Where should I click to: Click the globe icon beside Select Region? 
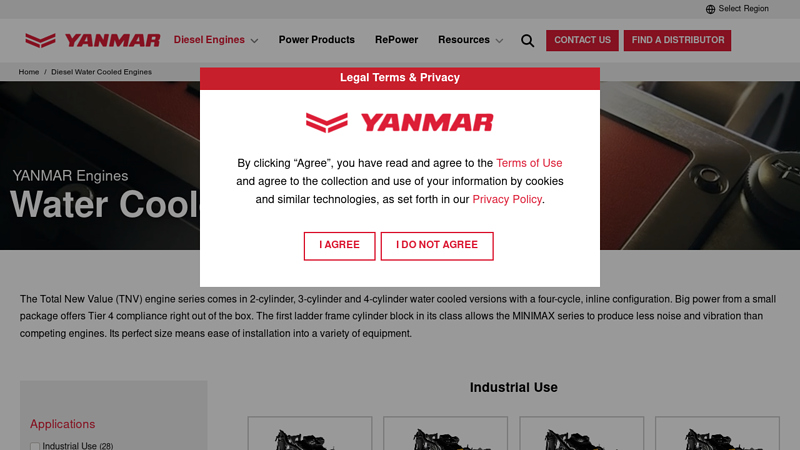pyautogui.click(x=710, y=9)
